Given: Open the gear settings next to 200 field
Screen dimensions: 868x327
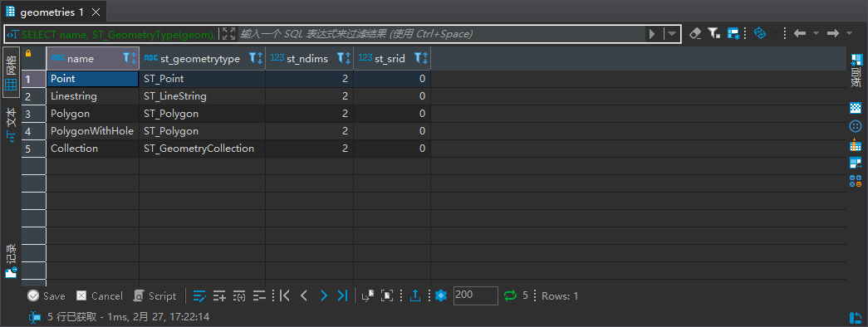Looking at the screenshot, I should point(440,296).
